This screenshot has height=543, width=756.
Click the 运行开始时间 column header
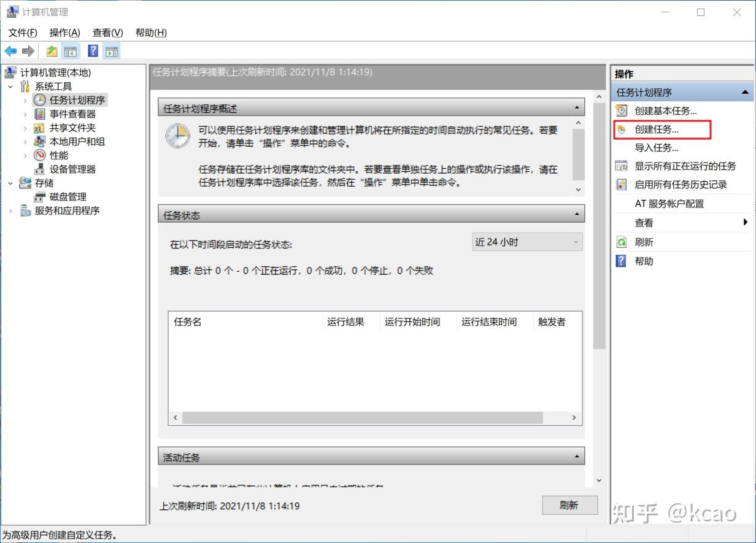(418, 322)
